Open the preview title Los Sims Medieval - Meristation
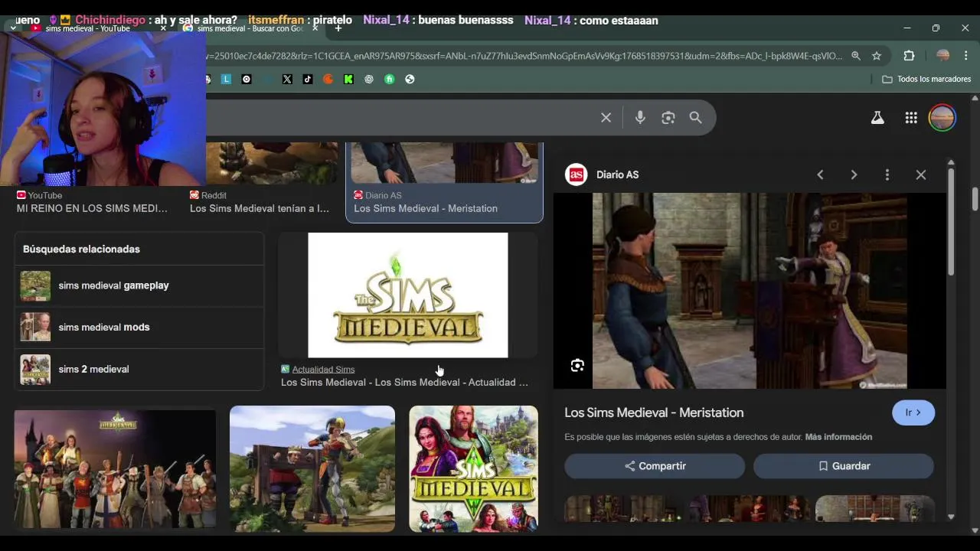The height and width of the screenshot is (551, 980). 654,412
